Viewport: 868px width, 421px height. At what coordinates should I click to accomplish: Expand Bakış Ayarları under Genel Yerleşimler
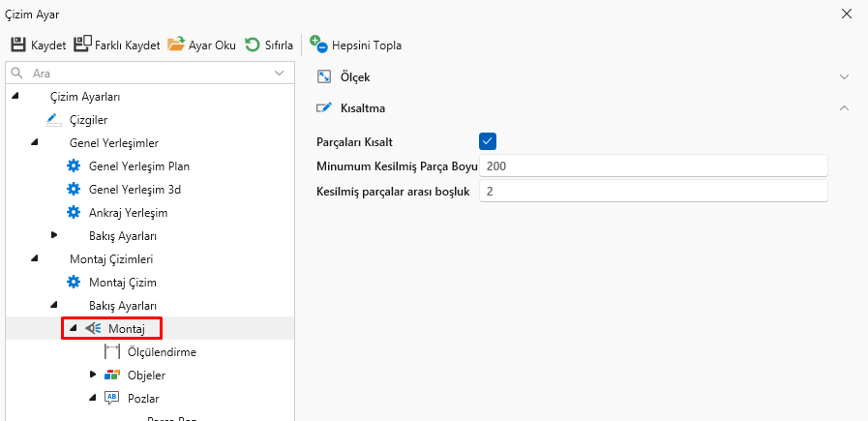(54, 235)
